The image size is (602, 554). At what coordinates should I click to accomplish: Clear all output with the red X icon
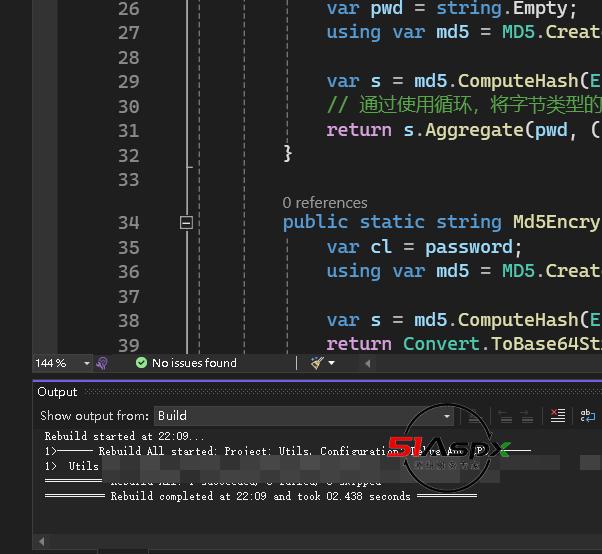pyautogui.click(x=558, y=415)
